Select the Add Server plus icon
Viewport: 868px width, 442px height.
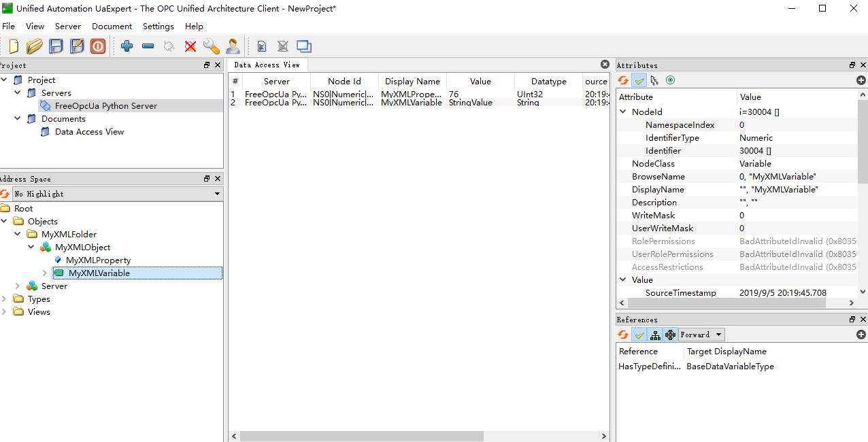(x=127, y=46)
